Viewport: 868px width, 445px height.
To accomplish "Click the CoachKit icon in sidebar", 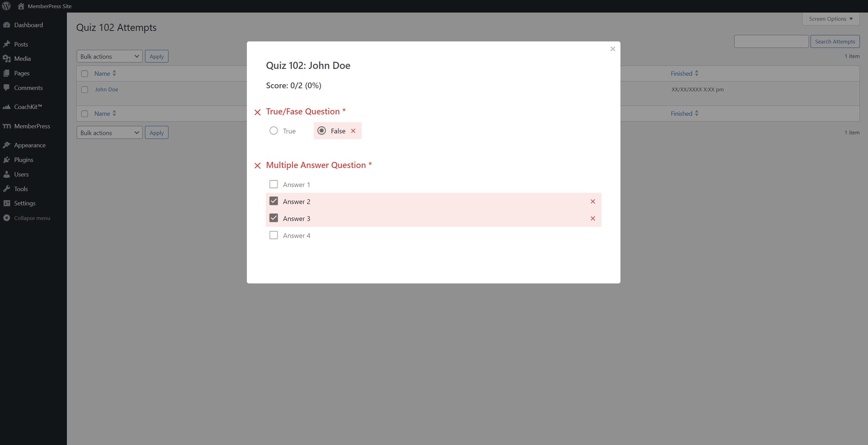I will pos(7,107).
